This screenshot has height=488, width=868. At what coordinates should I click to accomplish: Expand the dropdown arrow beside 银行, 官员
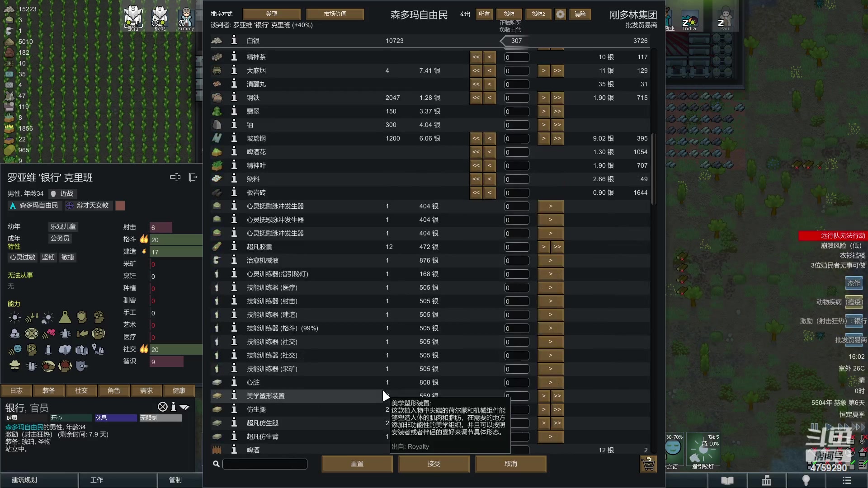point(184,407)
